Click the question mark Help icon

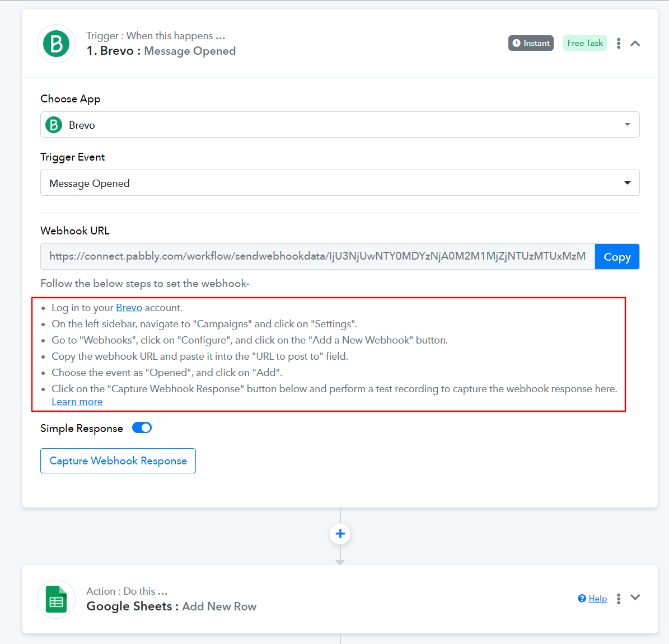[582, 598]
